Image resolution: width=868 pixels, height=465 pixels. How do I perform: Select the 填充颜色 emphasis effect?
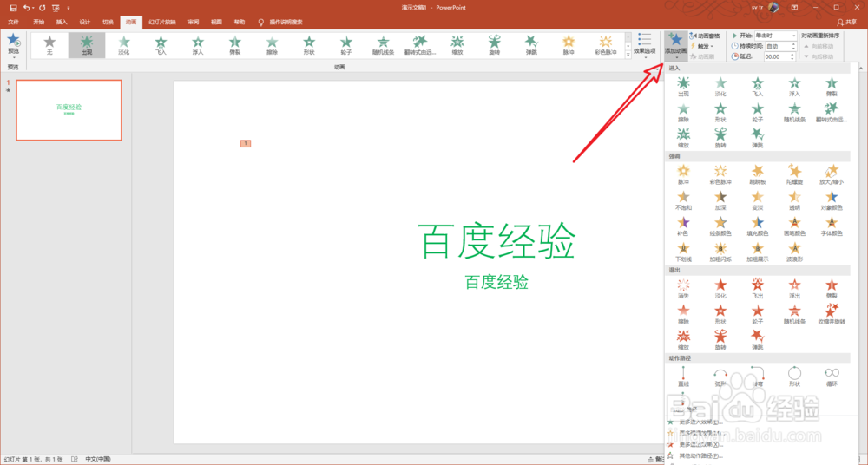(x=757, y=226)
